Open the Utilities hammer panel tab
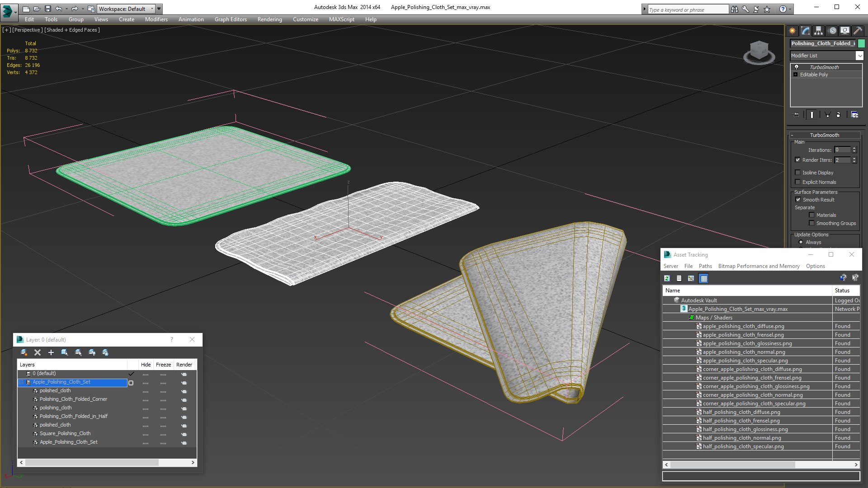 point(858,31)
